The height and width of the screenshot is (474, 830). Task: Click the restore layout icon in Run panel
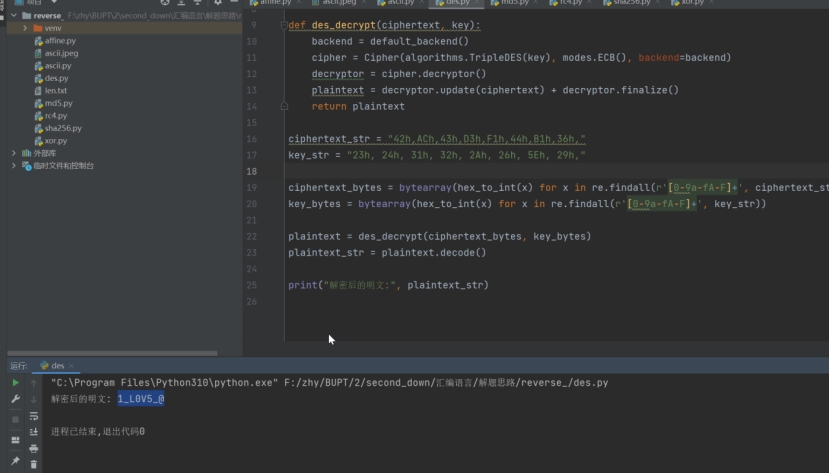[x=15, y=440]
